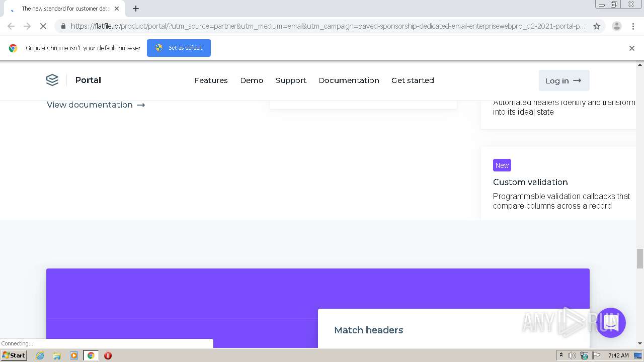The width and height of the screenshot is (644, 362).
Task: View site security lock info
Action: [x=63, y=26]
